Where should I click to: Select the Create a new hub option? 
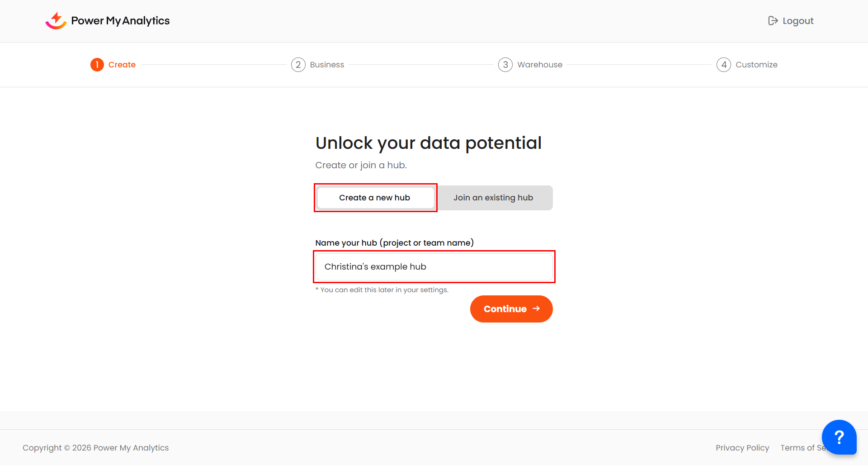(x=375, y=198)
